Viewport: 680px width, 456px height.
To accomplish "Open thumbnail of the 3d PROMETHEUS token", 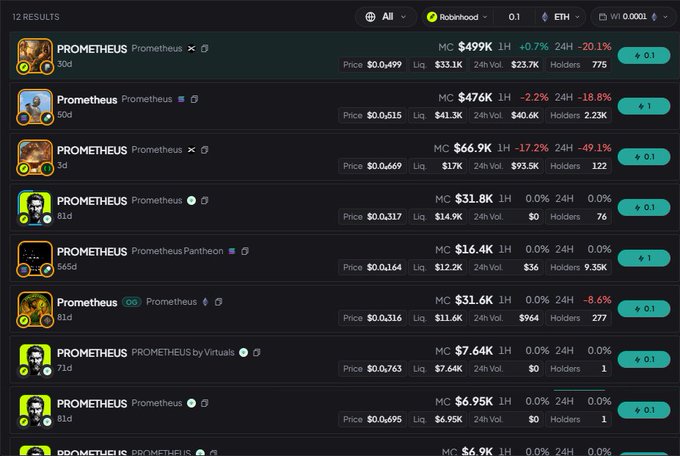I will [35, 157].
